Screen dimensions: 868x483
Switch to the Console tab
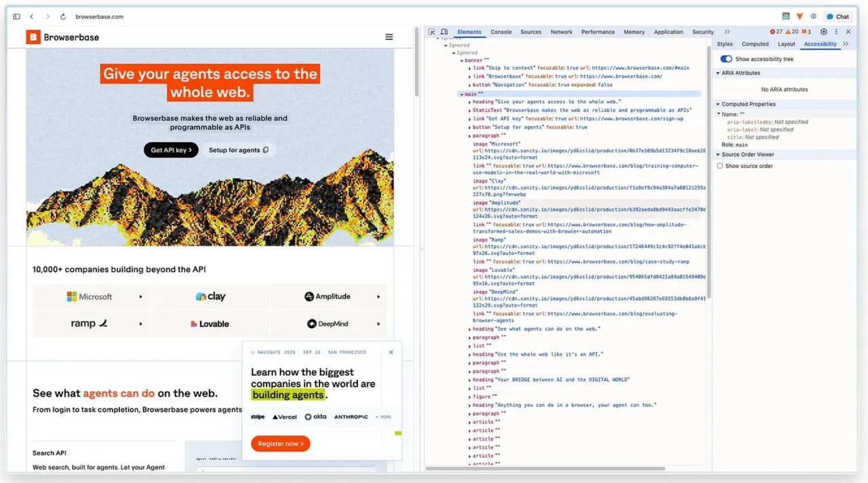pos(501,32)
